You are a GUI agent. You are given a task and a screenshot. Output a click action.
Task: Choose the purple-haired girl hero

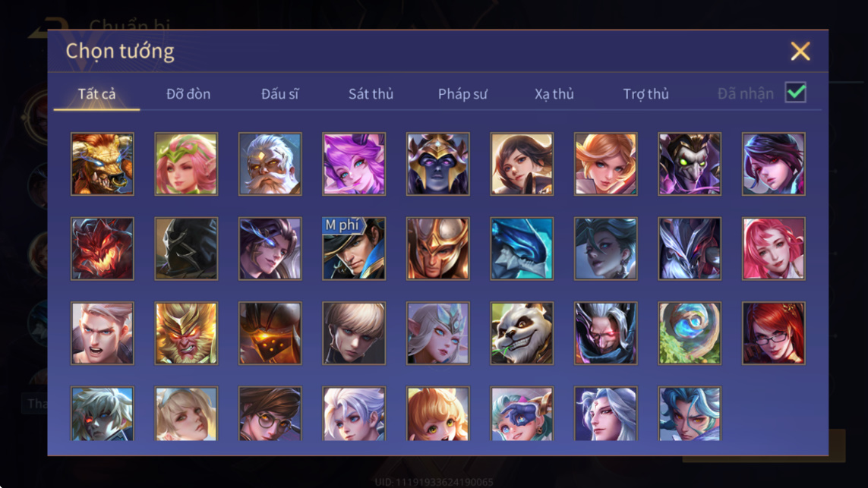click(354, 164)
